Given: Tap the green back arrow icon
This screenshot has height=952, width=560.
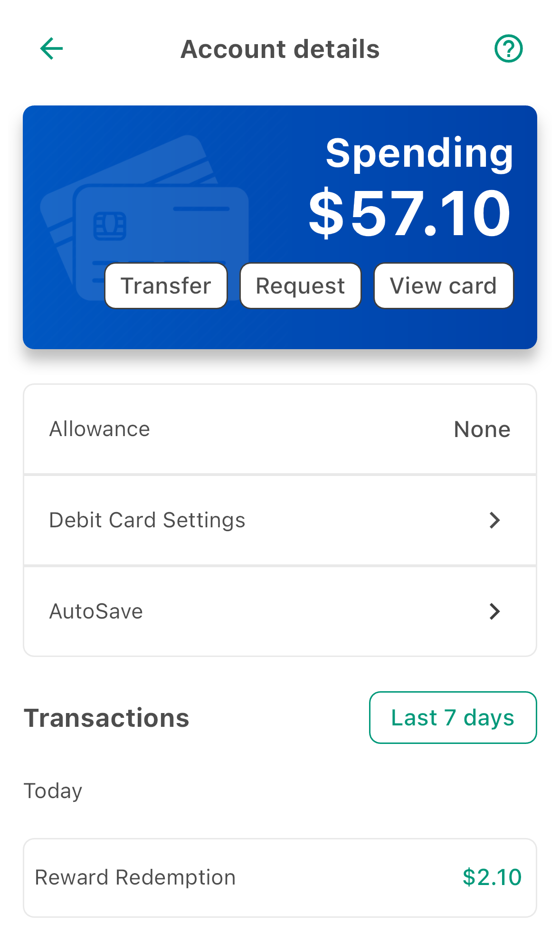Looking at the screenshot, I should click(51, 48).
